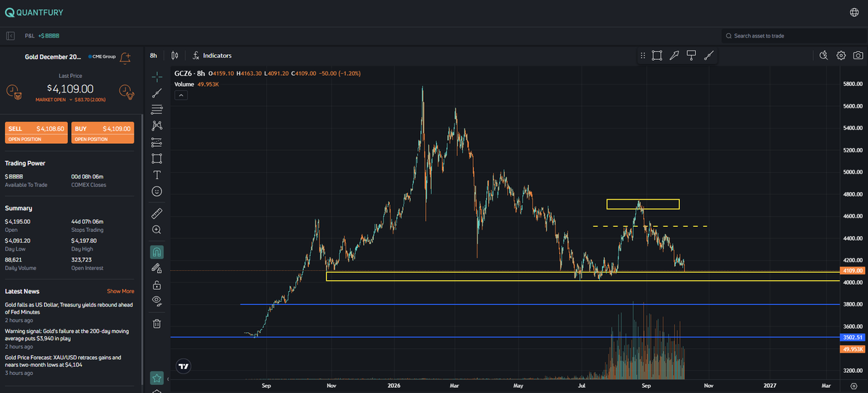Toggle the magnet mode

pos(157,252)
